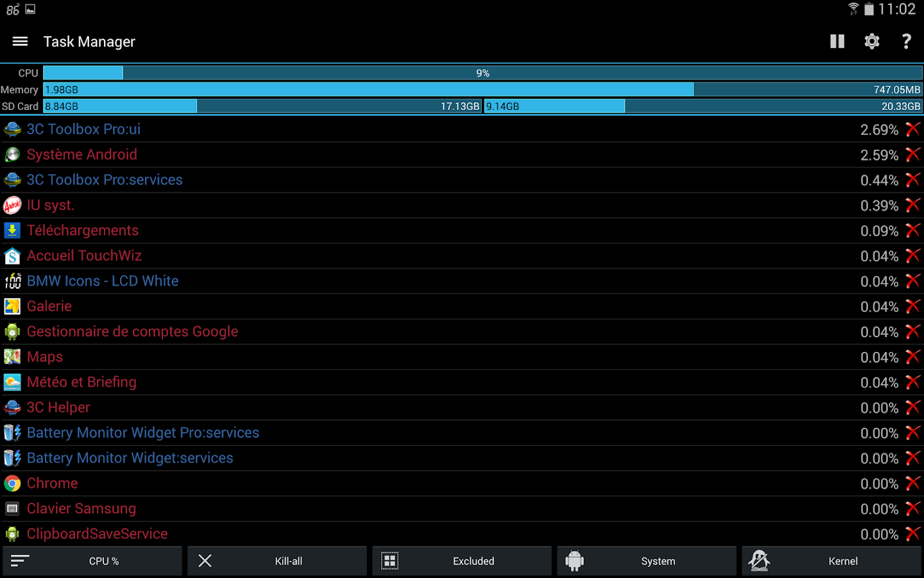Viewport: 924px width, 578px height.
Task: Open the help question mark
Action: point(906,41)
